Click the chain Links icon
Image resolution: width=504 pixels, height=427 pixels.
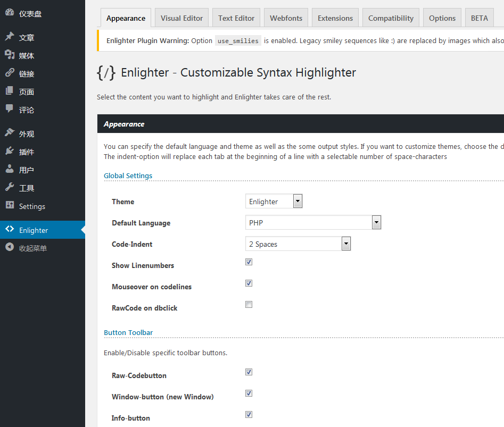click(x=10, y=73)
